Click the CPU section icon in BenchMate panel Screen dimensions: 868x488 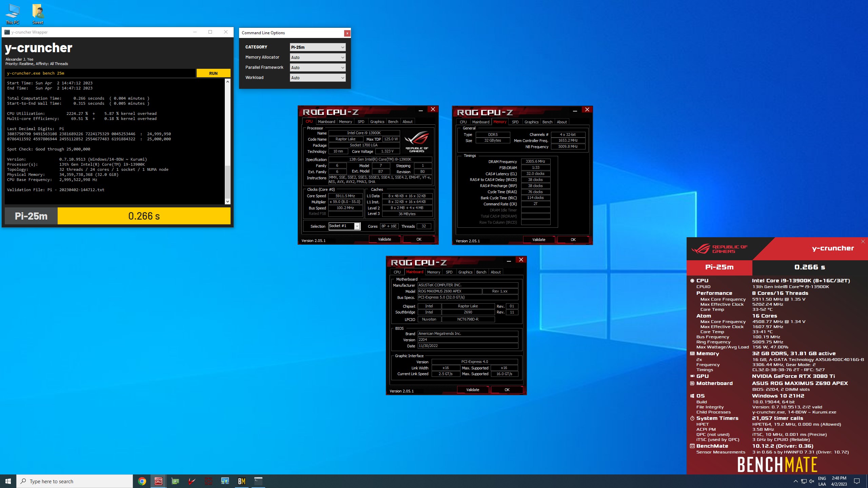coord(692,281)
